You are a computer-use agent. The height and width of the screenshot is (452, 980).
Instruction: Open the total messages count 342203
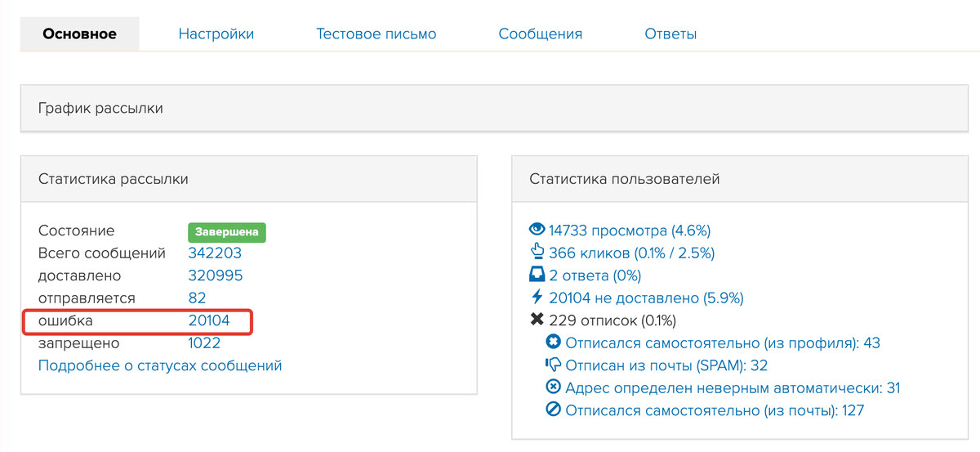(215, 253)
